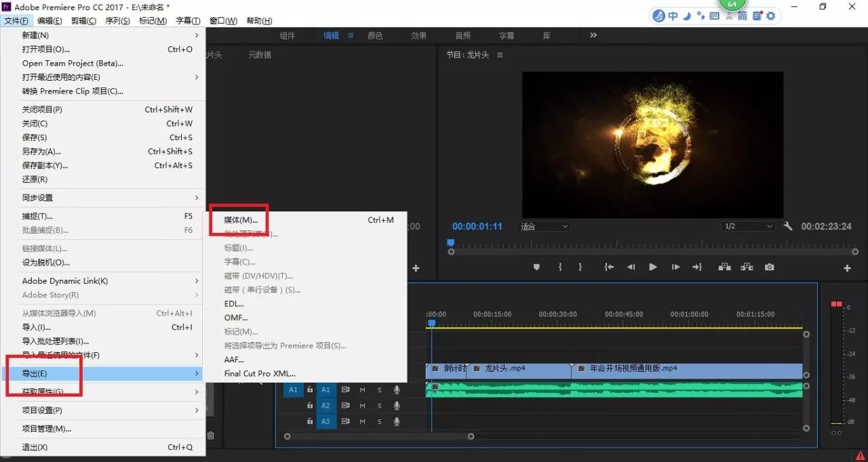Click the Lift button icon
868x462 pixels.
(725, 268)
